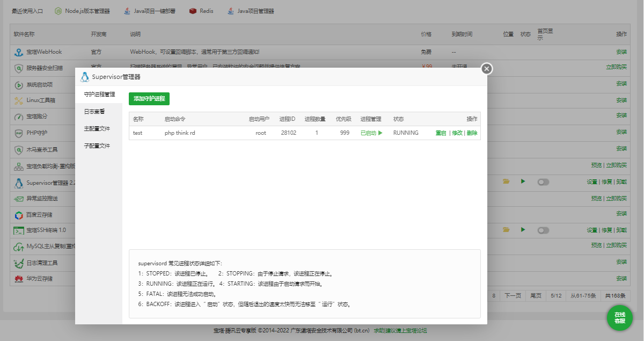
Task: Click the PHP守护 shield icon
Action: pos(18,133)
